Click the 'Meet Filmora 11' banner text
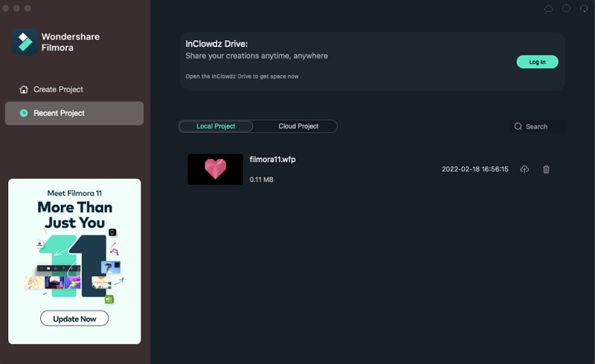 [74, 193]
